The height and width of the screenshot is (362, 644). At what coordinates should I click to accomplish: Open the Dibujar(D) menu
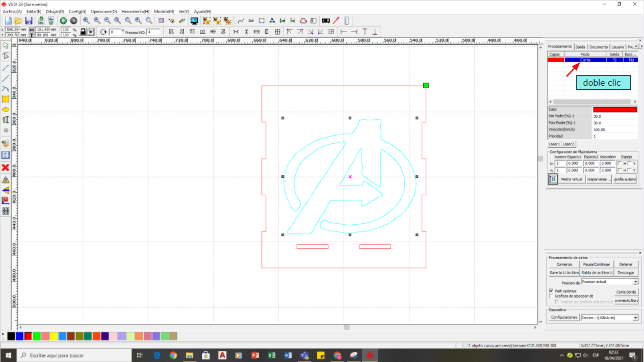[x=55, y=11]
